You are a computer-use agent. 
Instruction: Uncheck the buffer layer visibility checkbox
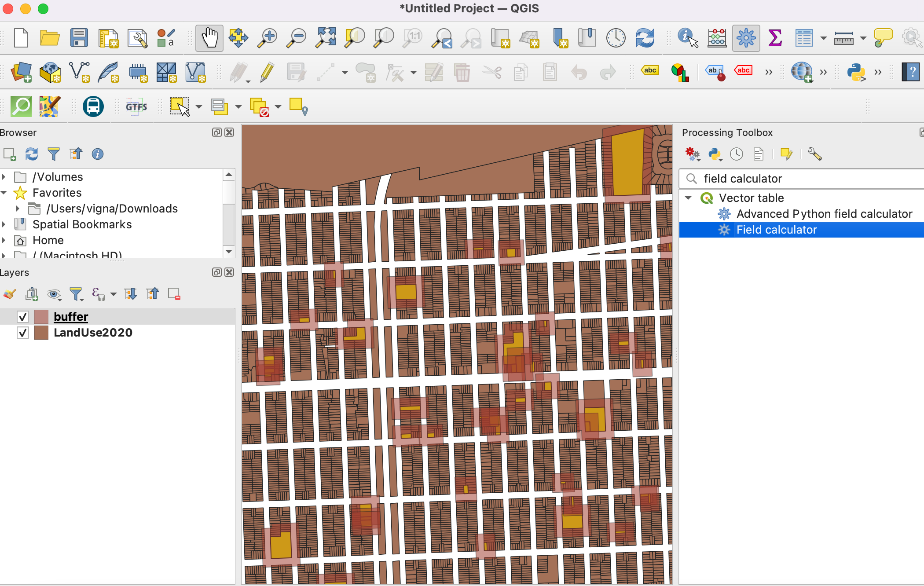[x=23, y=317]
